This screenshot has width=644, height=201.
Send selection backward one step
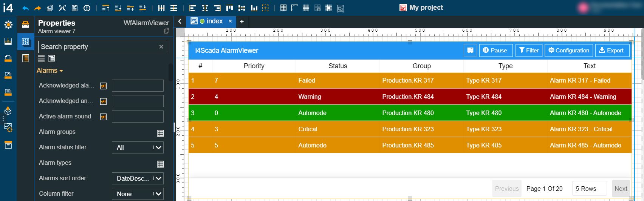(x=142, y=8)
